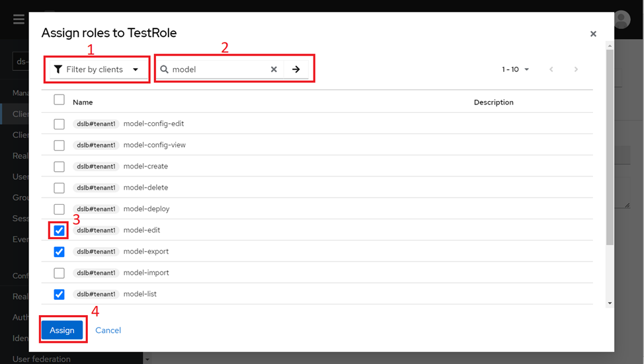This screenshot has width=644, height=364.
Task: Click the Assign button
Action: point(62,330)
